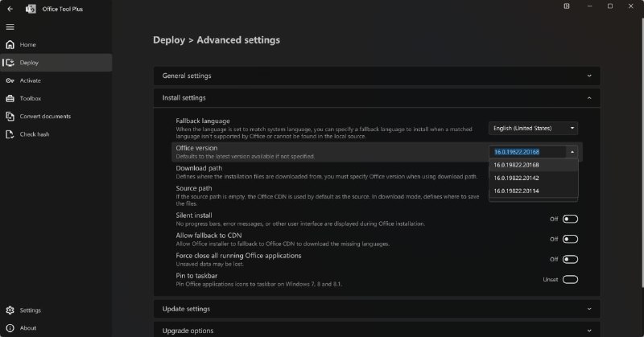The width and height of the screenshot is (644, 337).
Task: Open the Toolbox icon
Action: tap(10, 98)
